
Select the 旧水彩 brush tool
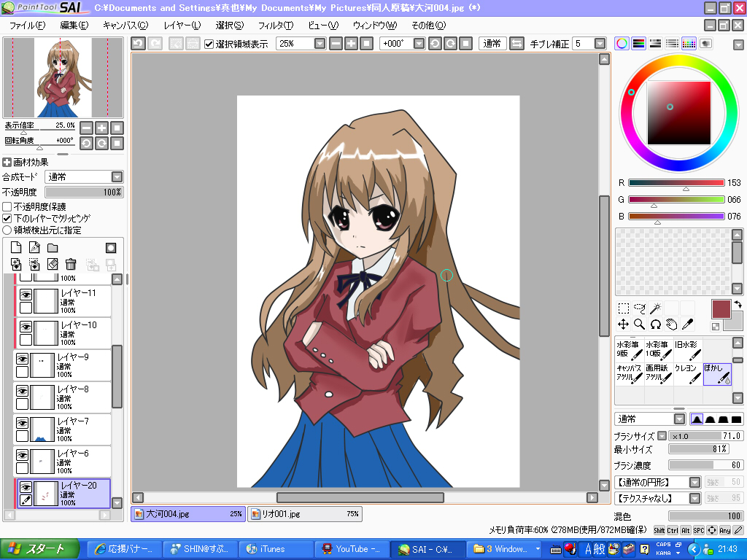[687, 349]
